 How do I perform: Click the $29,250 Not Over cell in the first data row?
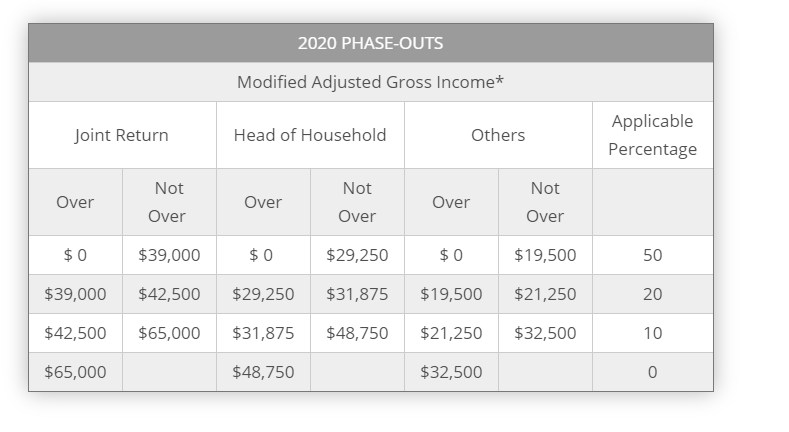point(357,255)
